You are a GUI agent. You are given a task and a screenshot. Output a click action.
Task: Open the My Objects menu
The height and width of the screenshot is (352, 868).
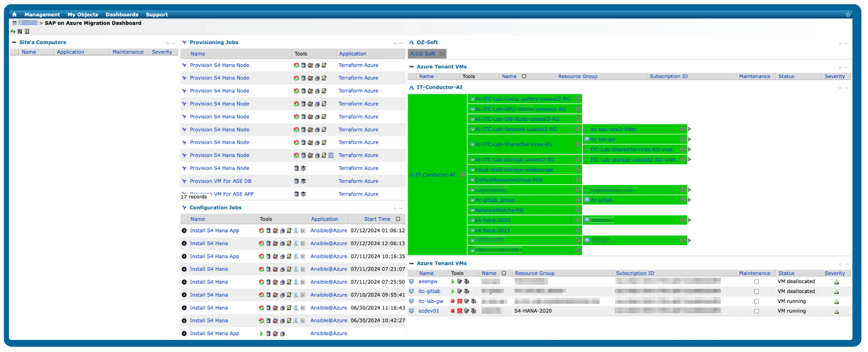82,15
